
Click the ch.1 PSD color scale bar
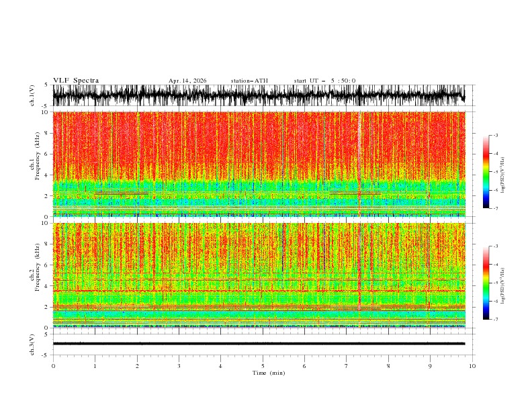pos(486,172)
